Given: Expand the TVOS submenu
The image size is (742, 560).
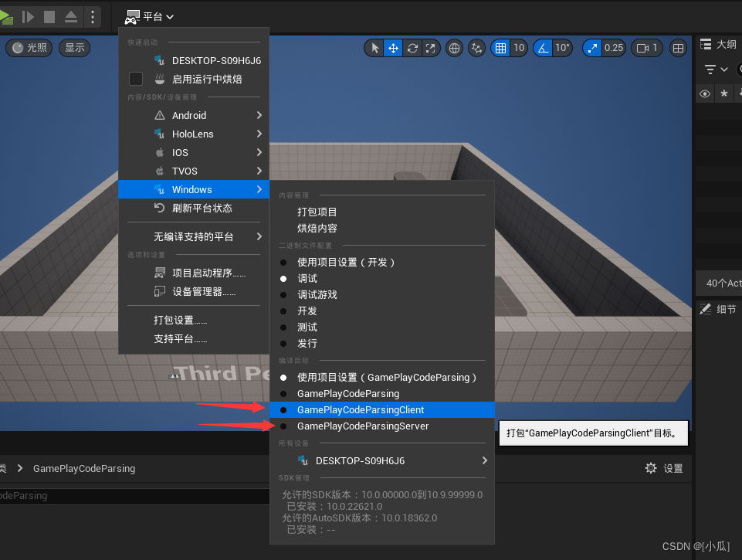Looking at the screenshot, I should point(194,171).
